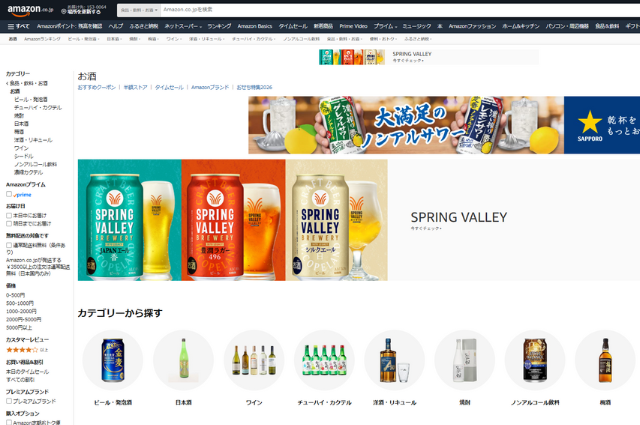
Task: Open ふるさと納税 in nav bar
Action: [144, 26]
